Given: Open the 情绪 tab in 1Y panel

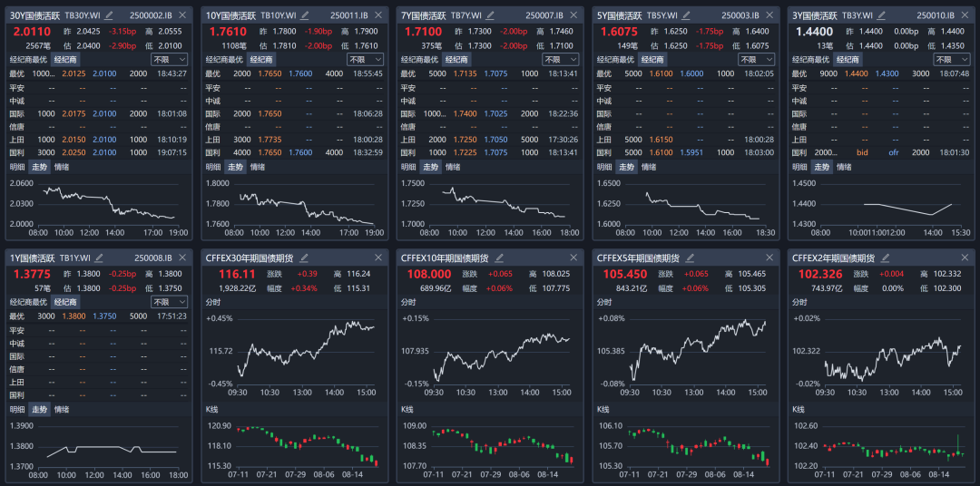Looking at the screenshot, I should 62,410.
